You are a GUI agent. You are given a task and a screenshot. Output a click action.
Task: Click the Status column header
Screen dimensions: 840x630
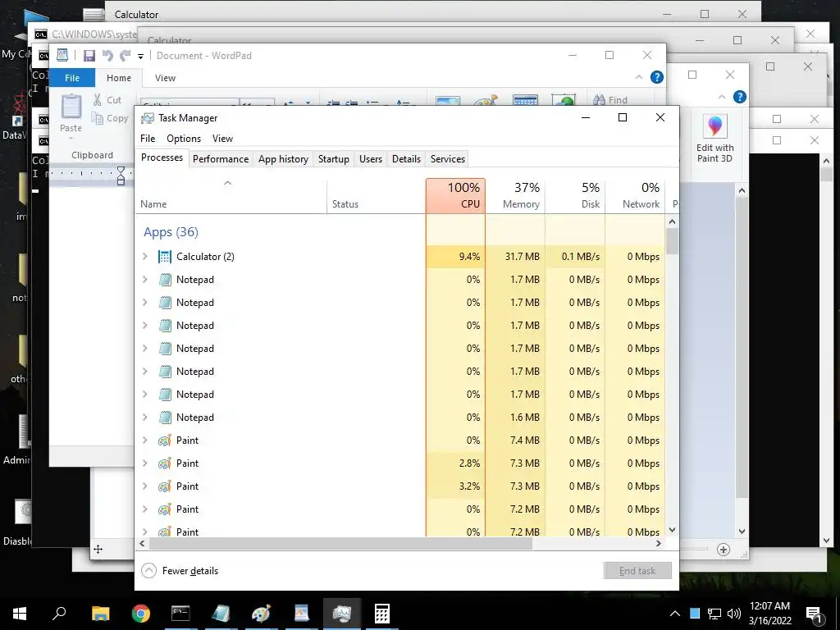coord(376,196)
